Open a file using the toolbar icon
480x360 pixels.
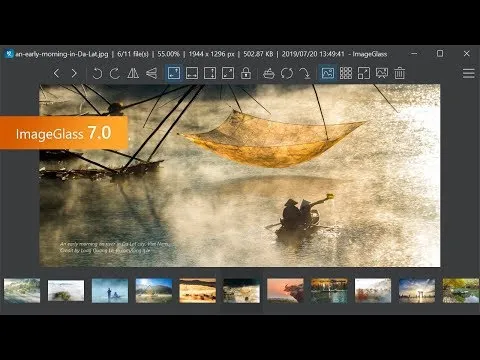tap(269, 73)
